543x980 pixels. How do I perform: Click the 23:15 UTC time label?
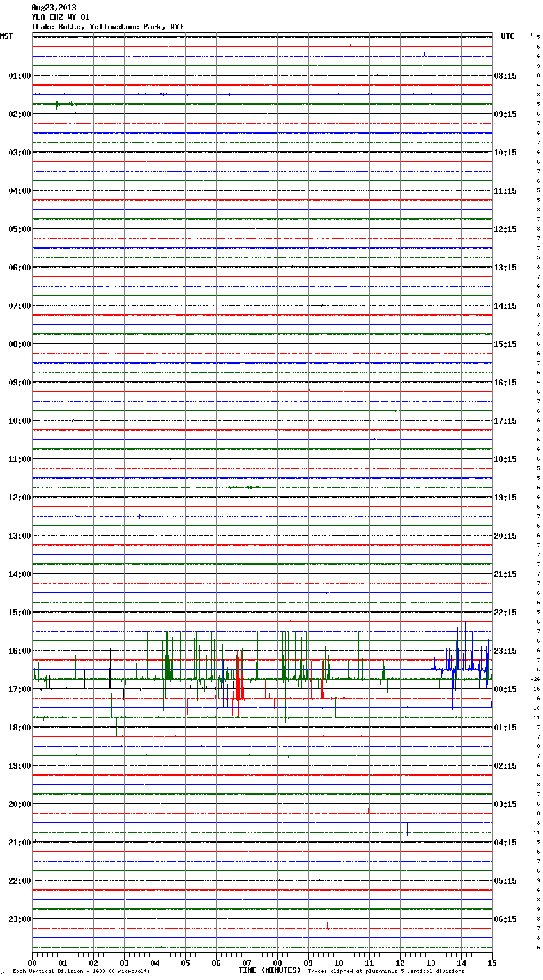click(x=505, y=651)
